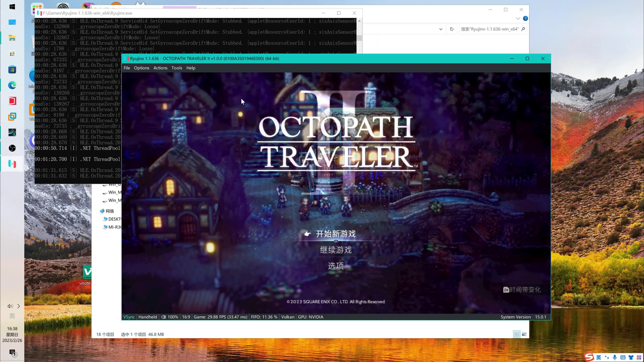This screenshot has width=644, height=362.
Task: Open File Explorer from taskbar
Action: (12, 38)
